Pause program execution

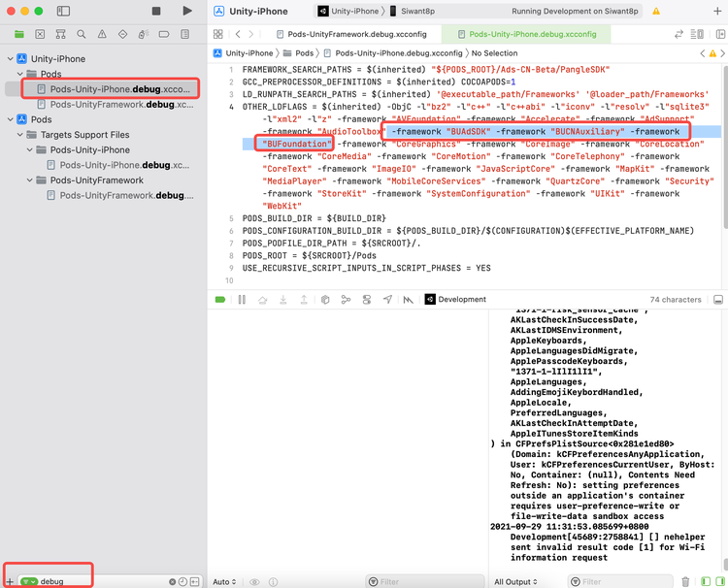(242, 300)
